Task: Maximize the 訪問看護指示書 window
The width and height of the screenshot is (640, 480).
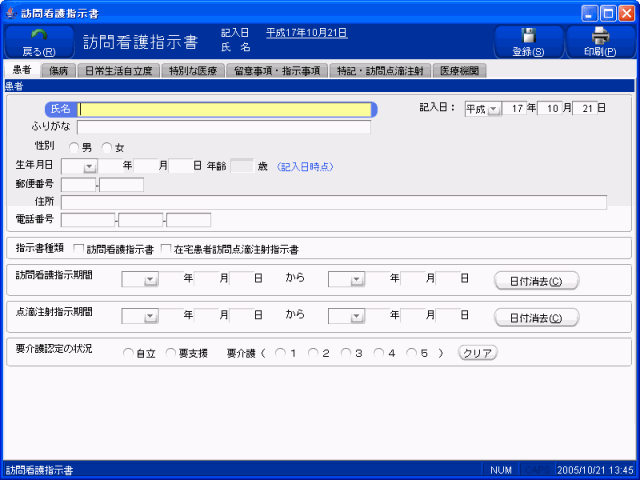Action: tap(608, 13)
